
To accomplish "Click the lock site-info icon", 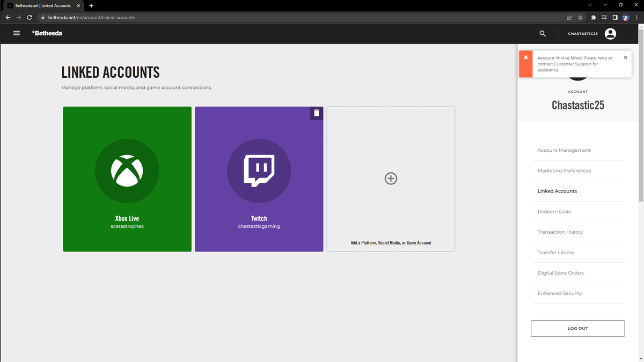I will 42,17.
